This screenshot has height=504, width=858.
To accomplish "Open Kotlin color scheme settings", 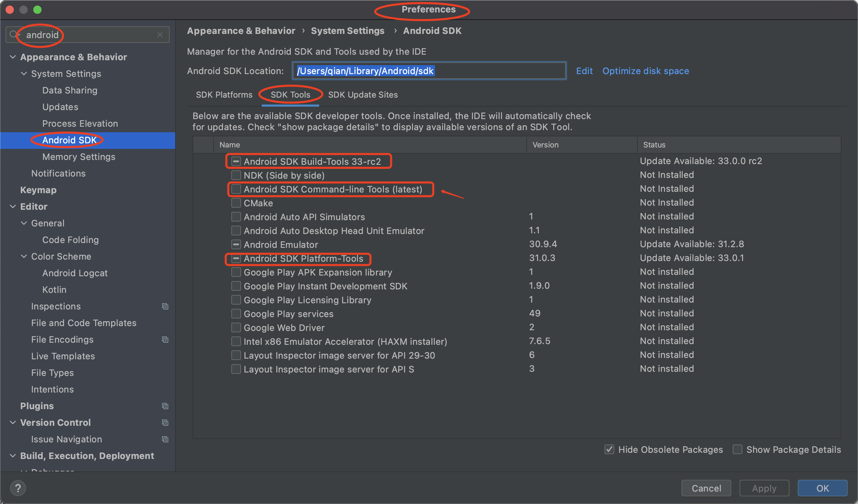I will point(54,290).
